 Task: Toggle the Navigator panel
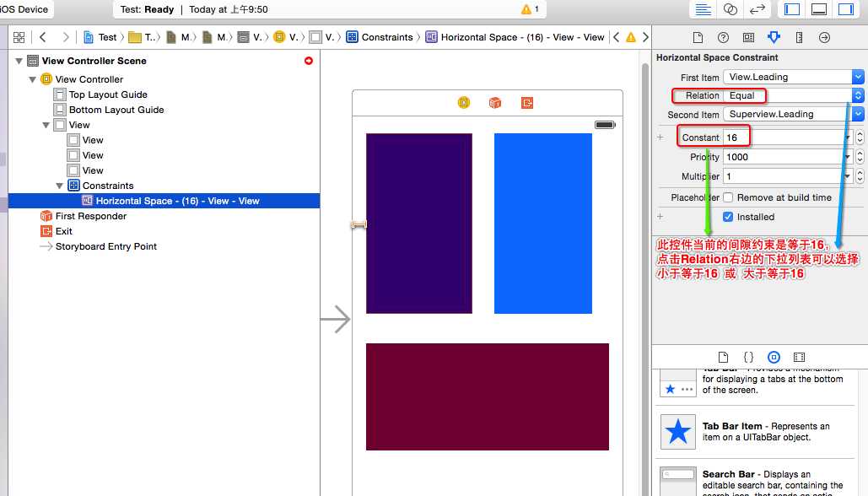[x=792, y=9]
